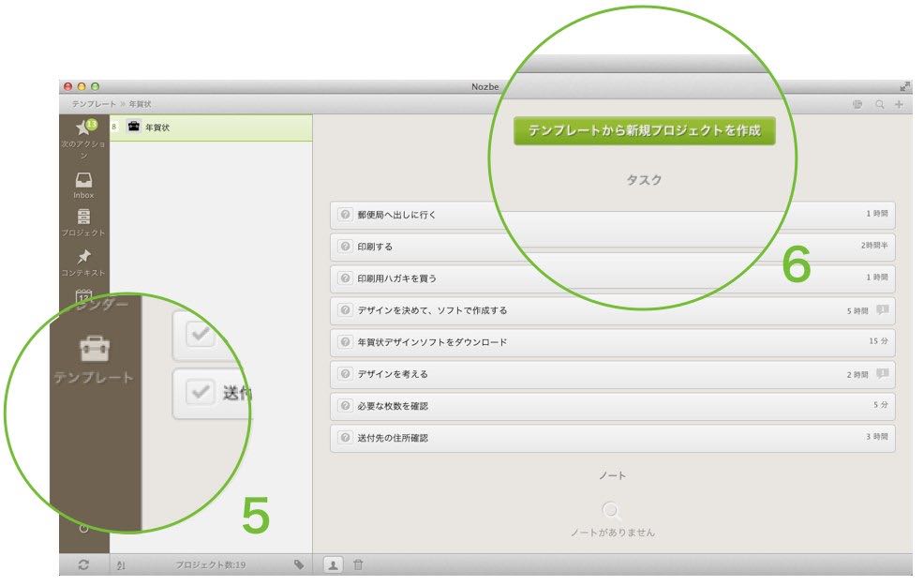The image size is (924, 586).
Task: Click the circle icon for 送付先の住所確認
Action: pos(345,438)
